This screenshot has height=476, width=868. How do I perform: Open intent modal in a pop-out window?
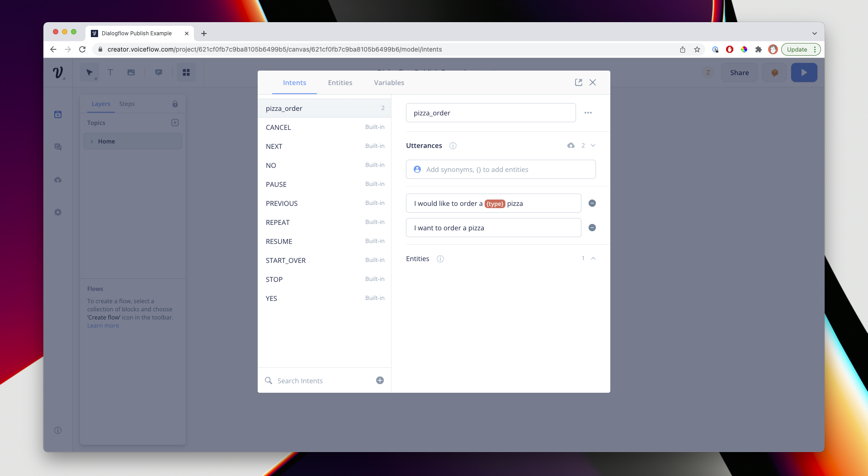click(578, 82)
